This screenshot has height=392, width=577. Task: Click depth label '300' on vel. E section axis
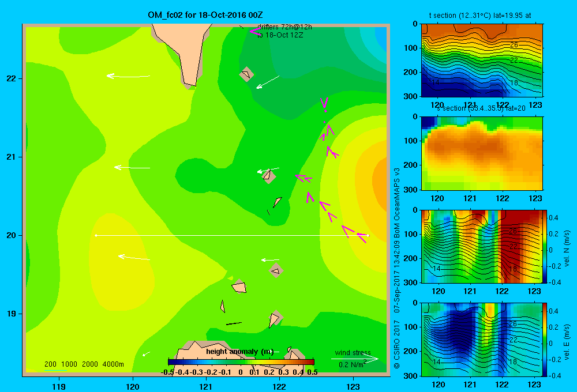pos(411,375)
